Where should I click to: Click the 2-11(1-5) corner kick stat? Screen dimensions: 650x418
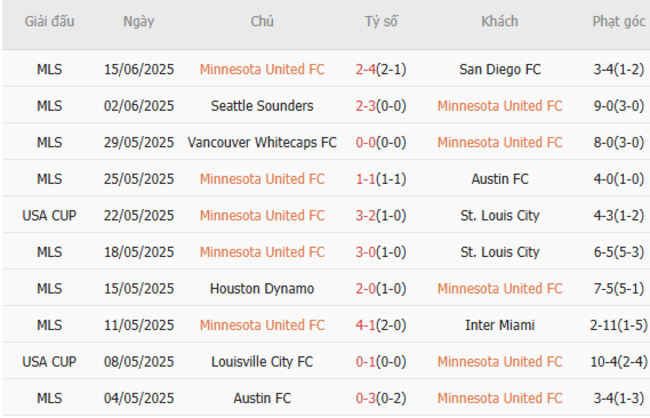click(x=618, y=325)
